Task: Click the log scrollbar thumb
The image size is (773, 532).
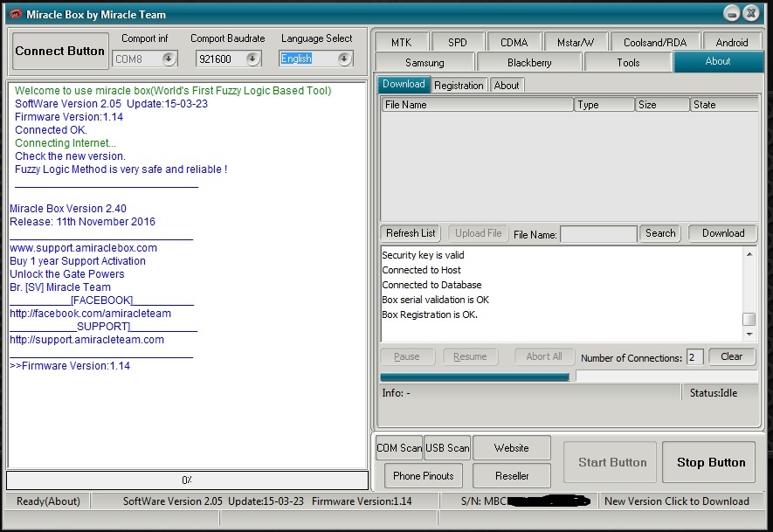Action: point(749,319)
